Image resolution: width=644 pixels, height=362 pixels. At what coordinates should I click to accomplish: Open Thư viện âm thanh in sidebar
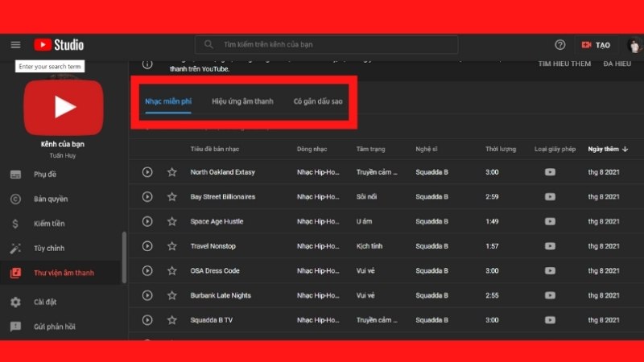pyautogui.click(x=62, y=273)
